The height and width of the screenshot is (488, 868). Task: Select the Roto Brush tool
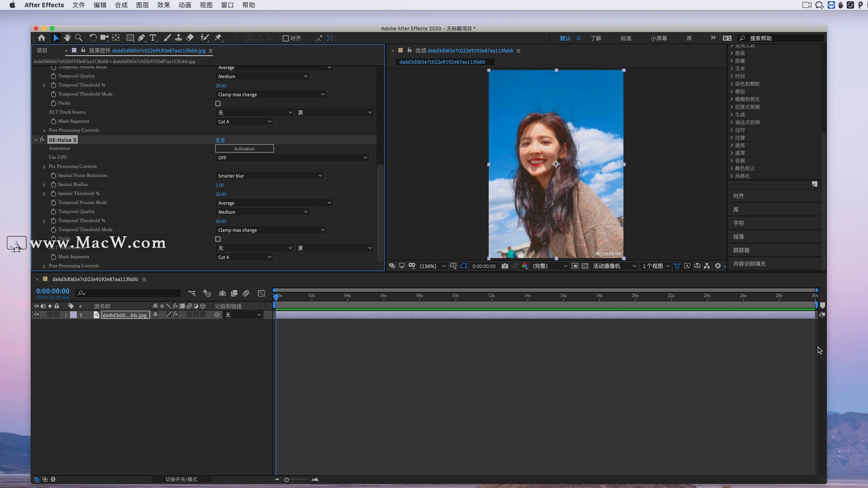point(205,38)
